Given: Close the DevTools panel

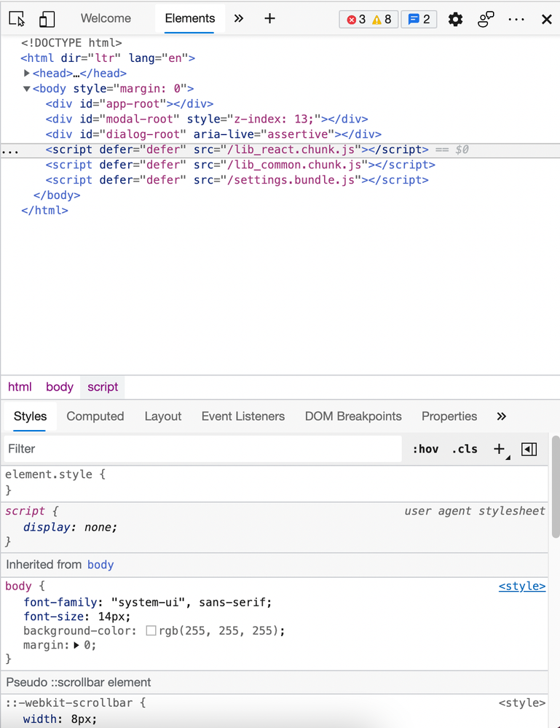Looking at the screenshot, I should pos(547,20).
